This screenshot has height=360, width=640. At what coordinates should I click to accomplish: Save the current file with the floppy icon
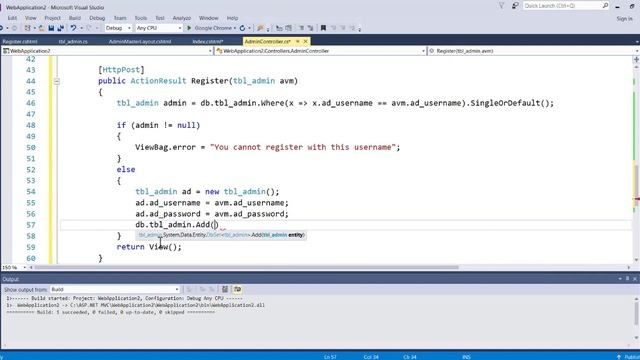(x=51, y=28)
